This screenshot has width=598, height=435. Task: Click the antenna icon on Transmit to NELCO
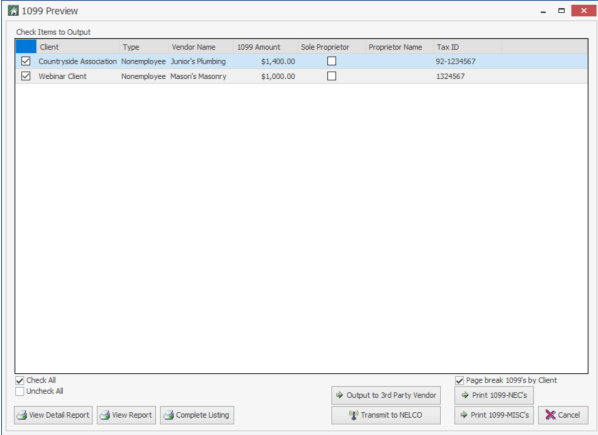pyautogui.click(x=354, y=415)
